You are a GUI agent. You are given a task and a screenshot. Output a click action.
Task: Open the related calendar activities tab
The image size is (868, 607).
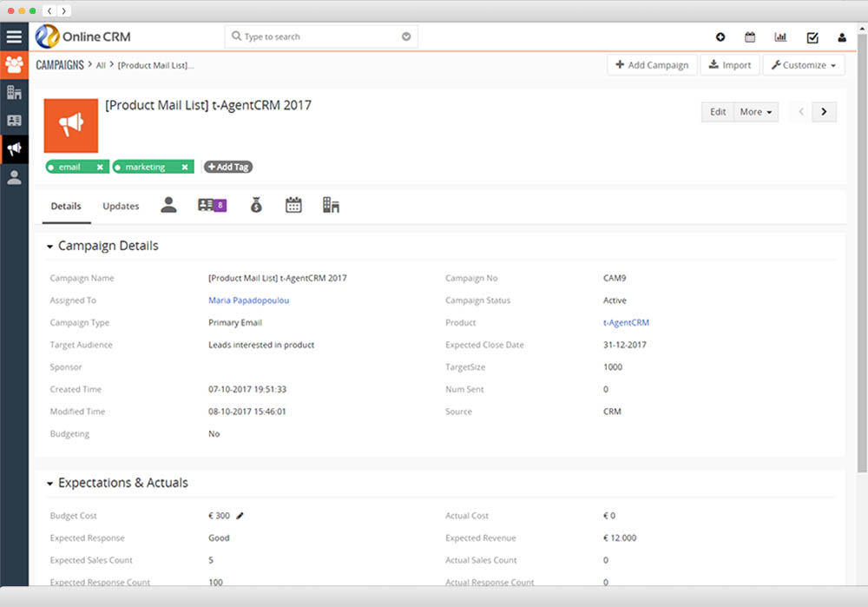pyautogui.click(x=293, y=206)
